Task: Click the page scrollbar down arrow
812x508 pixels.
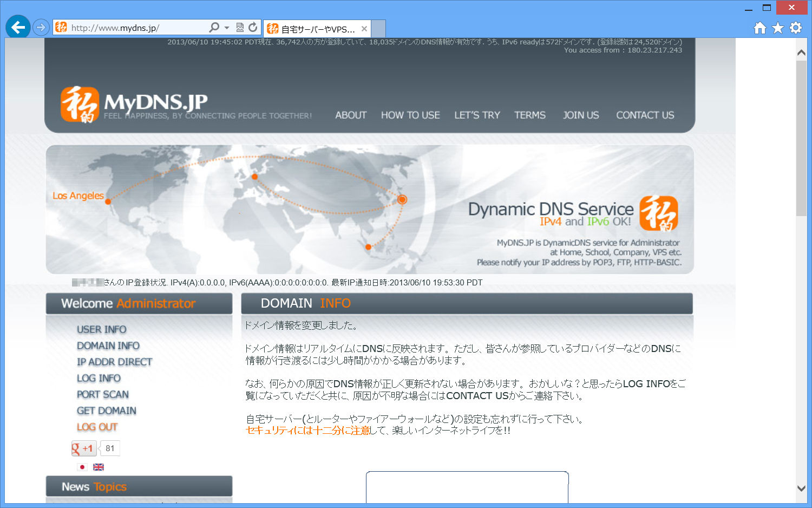Action: click(x=801, y=488)
